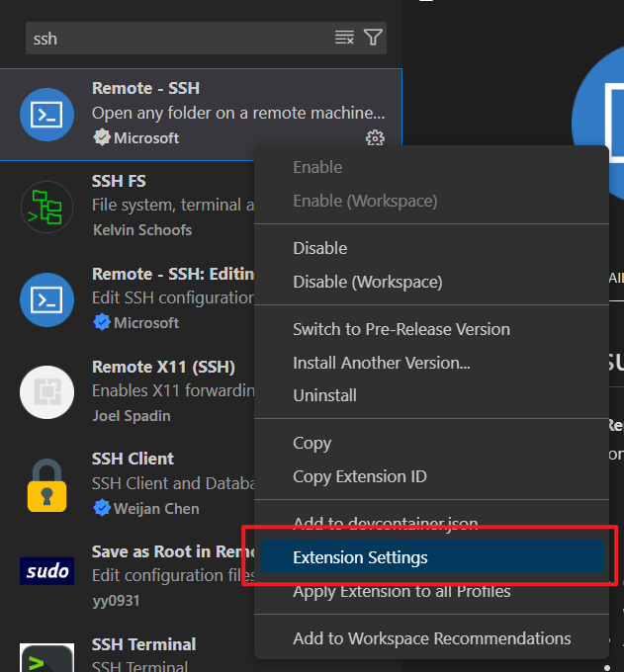This screenshot has height=672, width=624.
Task: Open SSH Client padlock icon
Action: point(46,484)
